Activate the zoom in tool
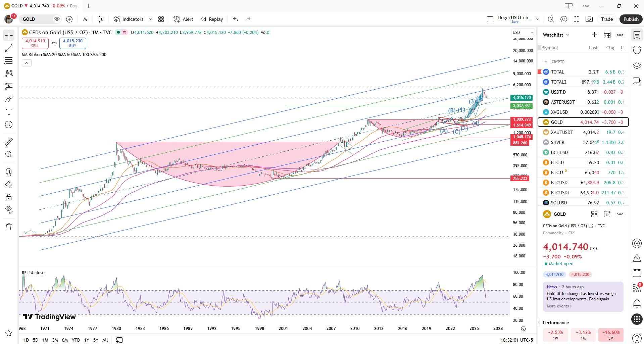The height and width of the screenshot is (344, 644). click(x=9, y=154)
